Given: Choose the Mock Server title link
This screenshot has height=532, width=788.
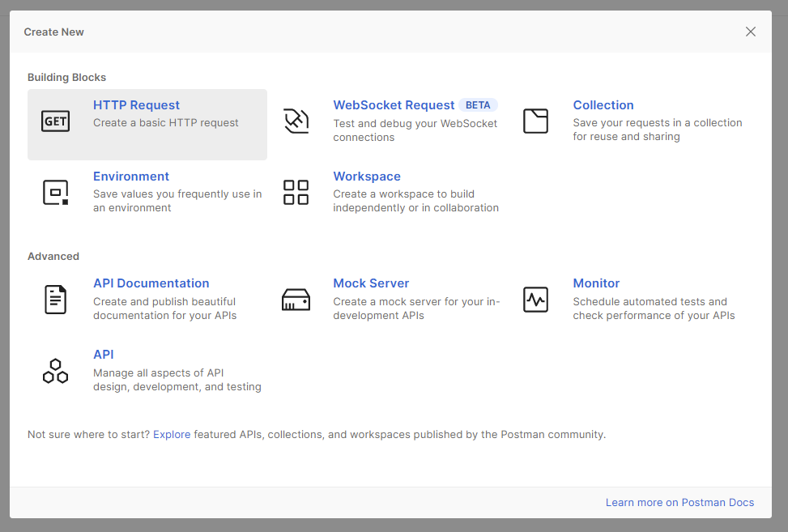Looking at the screenshot, I should (x=371, y=283).
